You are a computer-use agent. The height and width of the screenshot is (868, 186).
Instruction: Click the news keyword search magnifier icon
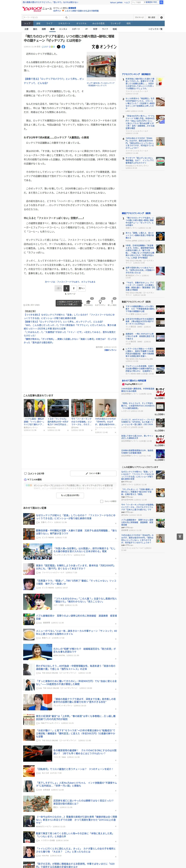pyautogui.click(x=66, y=18)
